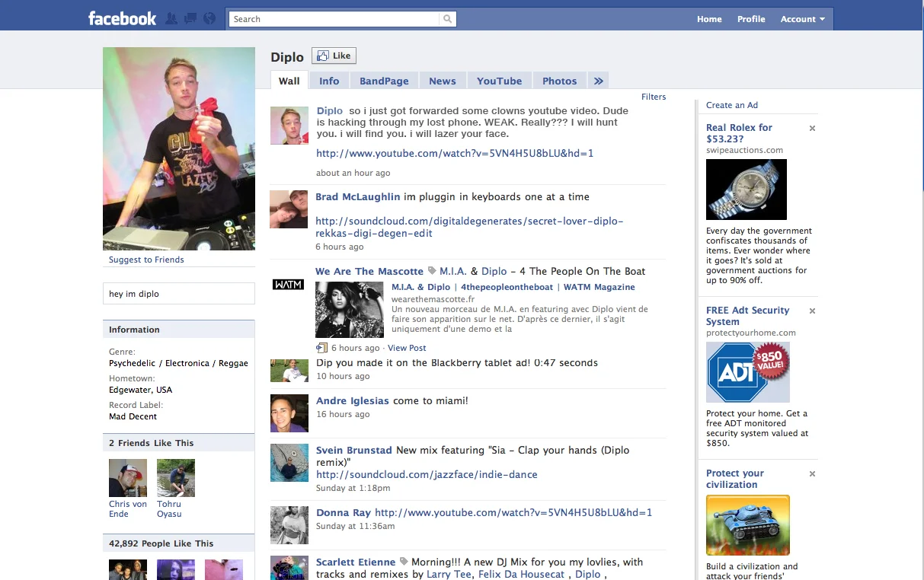Click Donna Ray avatar thumbnail

point(289,525)
